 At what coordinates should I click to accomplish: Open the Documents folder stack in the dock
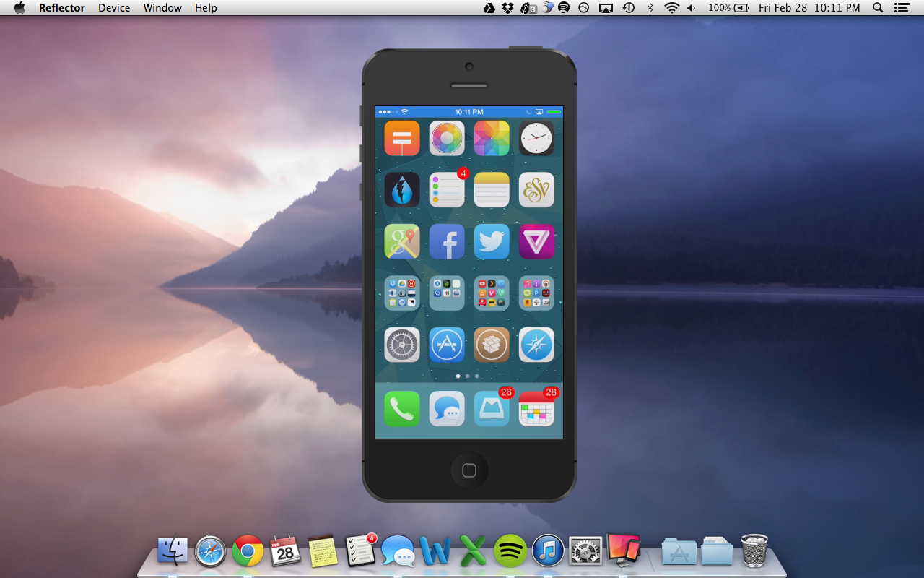[x=717, y=551]
